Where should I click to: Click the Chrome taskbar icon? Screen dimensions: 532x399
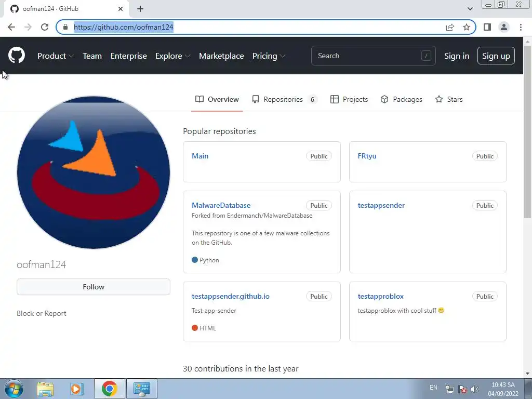point(109,389)
